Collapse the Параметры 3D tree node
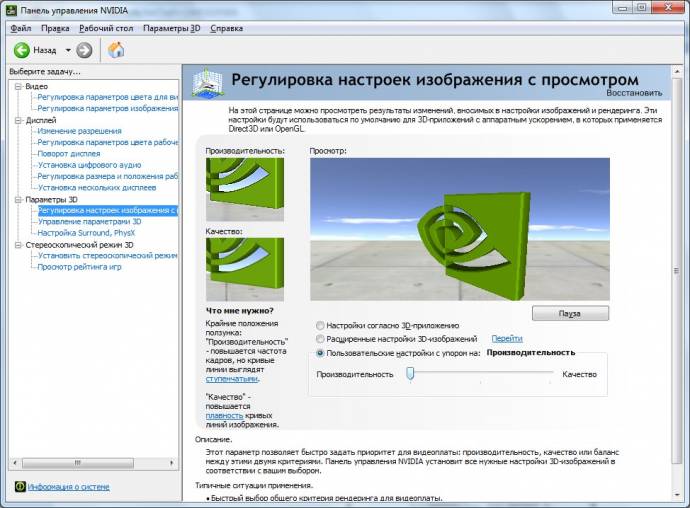Viewport: 690px width, 508px height. point(18,199)
